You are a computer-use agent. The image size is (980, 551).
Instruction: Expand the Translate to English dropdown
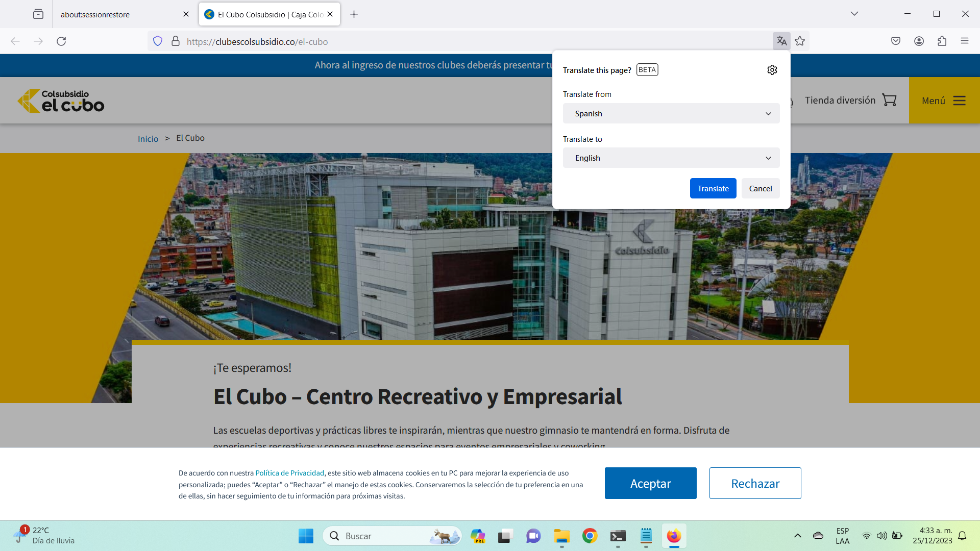(671, 158)
